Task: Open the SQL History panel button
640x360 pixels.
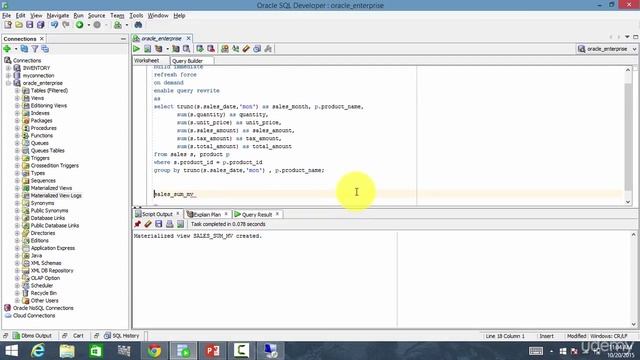Action: coord(122,336)
